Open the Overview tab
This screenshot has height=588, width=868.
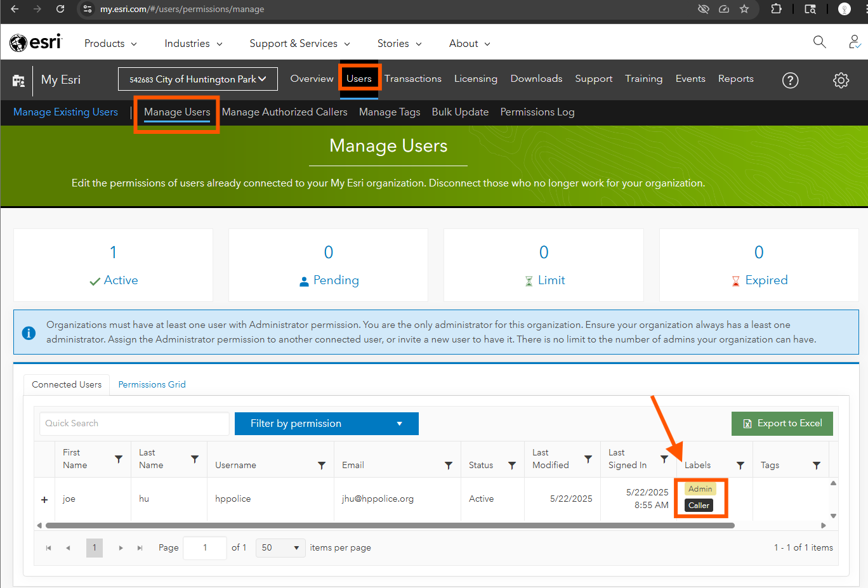click(312, 79)
